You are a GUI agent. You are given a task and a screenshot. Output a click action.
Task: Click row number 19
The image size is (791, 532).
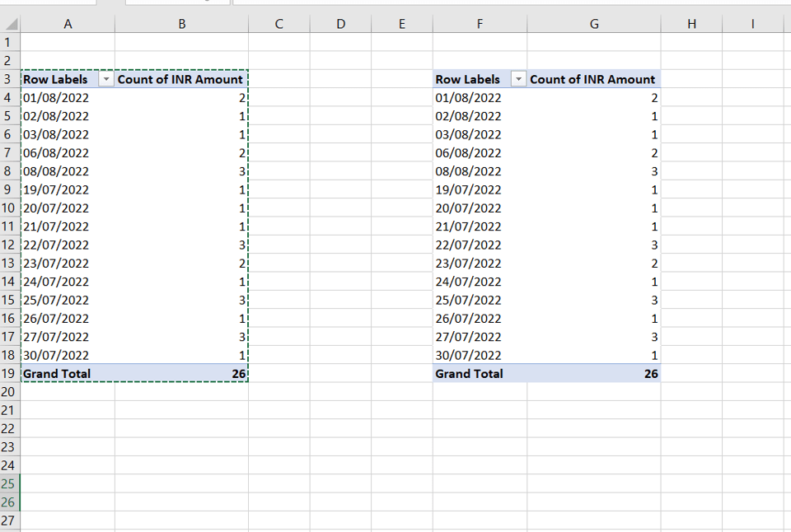tap(9, 373)
